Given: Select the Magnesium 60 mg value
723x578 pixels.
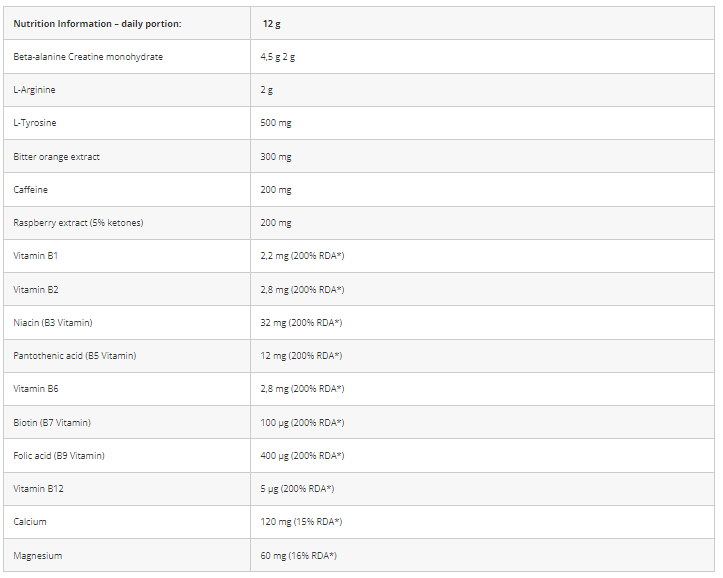Looking at the screenshot, I should point(299,556).
